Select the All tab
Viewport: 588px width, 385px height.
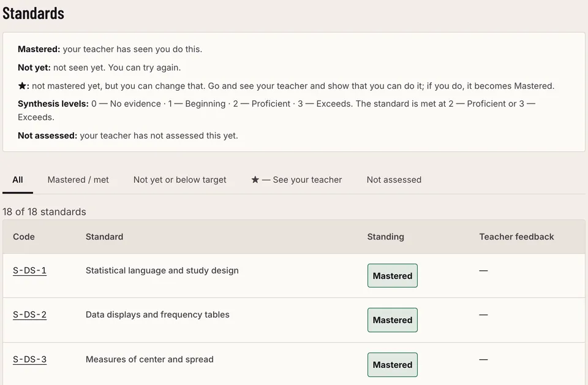pyautogui.click(x=18, y=180)
